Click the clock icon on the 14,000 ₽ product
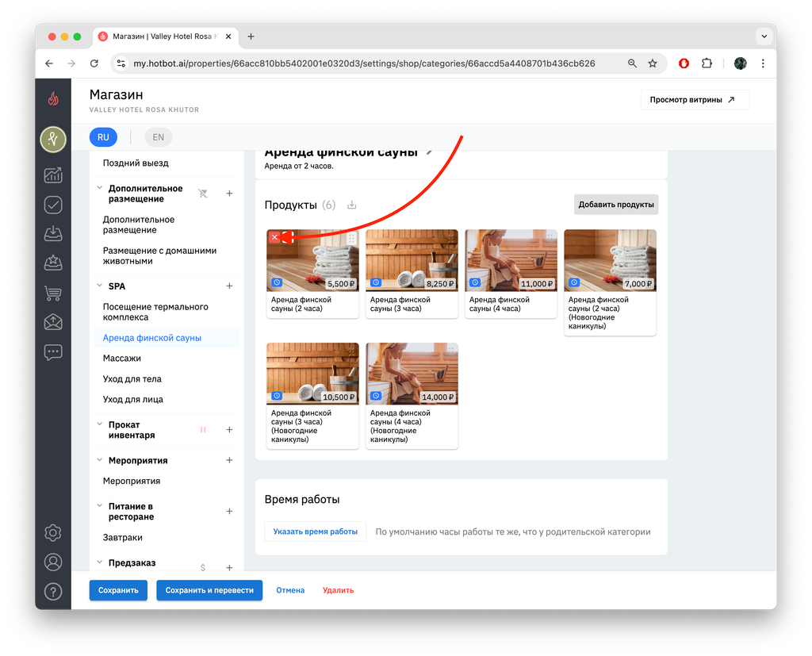This screenshot has height=656, width=812. [x=376, y=396]
